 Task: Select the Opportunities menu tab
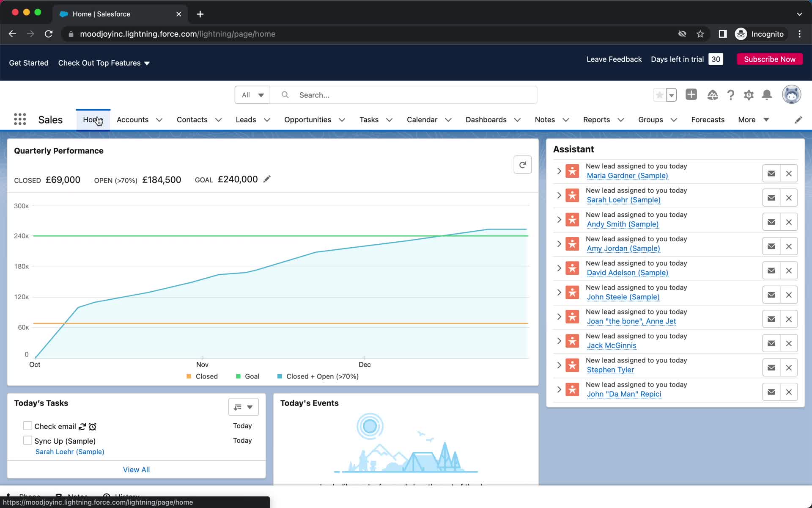(307, 119)
